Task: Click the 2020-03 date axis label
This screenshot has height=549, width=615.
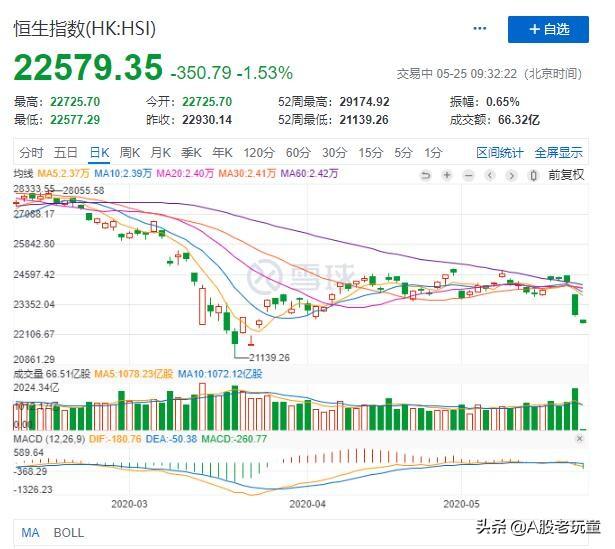Action: click(x=129, y=504)
